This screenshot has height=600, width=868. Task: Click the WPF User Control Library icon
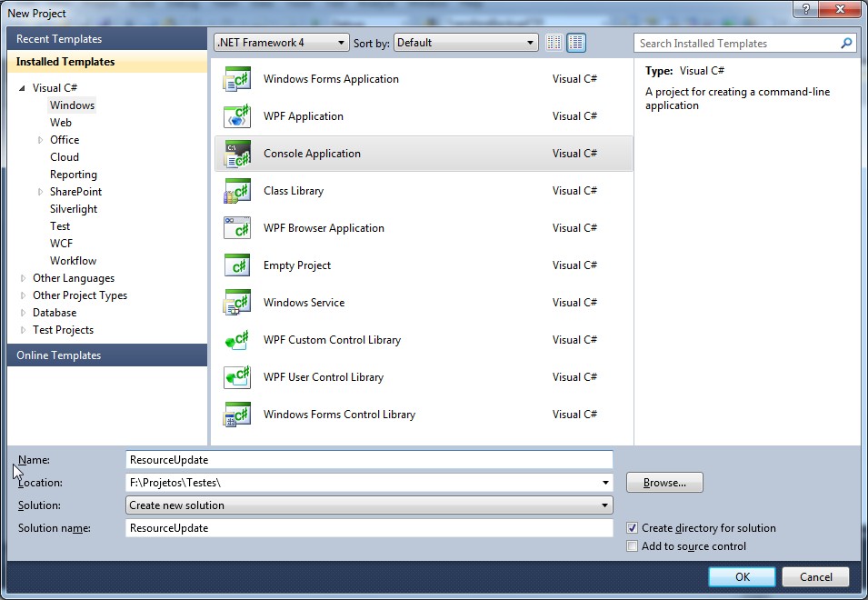pyautogui.click(x=237, y=377)
